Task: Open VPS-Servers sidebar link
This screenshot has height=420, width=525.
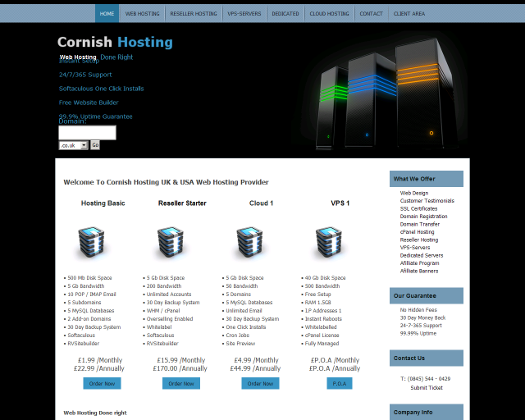Action: pyautogui.click(x=415, y=248)
